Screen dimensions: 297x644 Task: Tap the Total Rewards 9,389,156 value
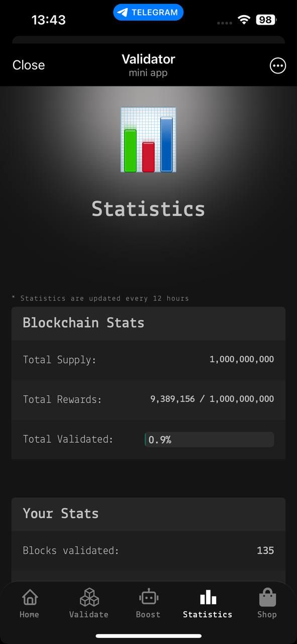172,399
